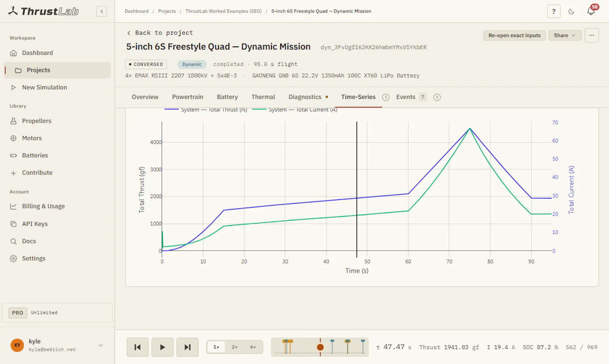Open the help question mark button
This screenshot has height=364, width=609.
pos(554,11)
